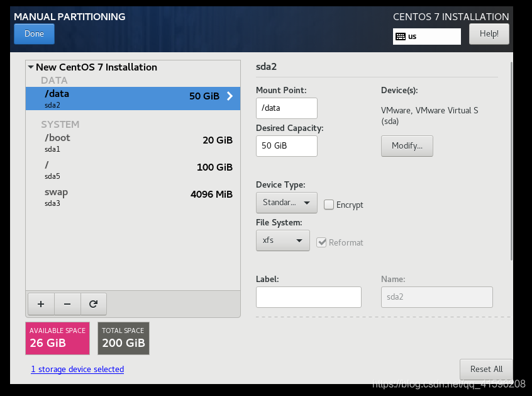The height and width of the screenshot is (396, 532).
Task: Collapse the New CentOS 7 Installation tree
Action: point(31,67)
